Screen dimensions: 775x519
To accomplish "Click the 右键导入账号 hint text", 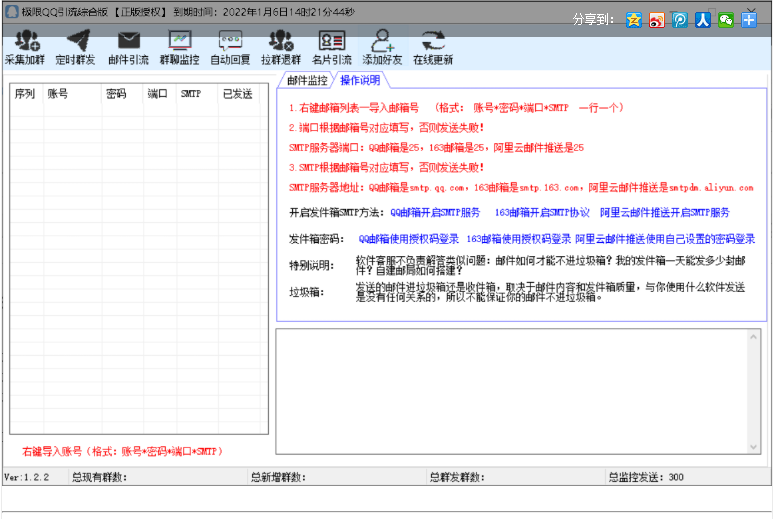I will 122,451.
